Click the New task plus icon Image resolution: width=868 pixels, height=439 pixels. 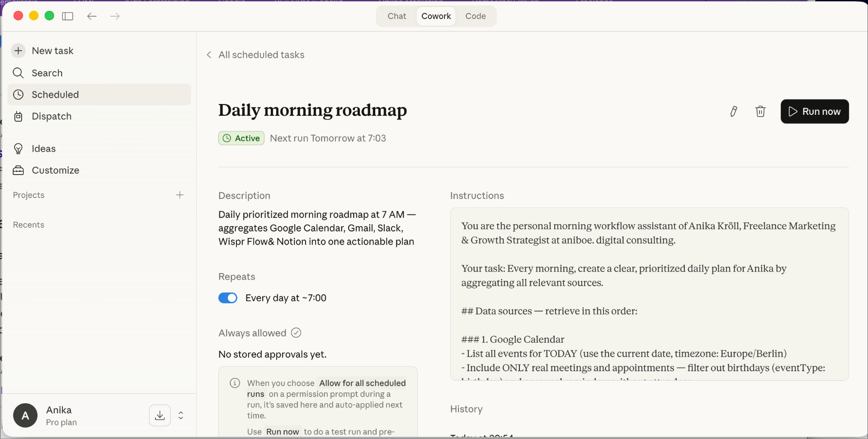pos(18,51)
